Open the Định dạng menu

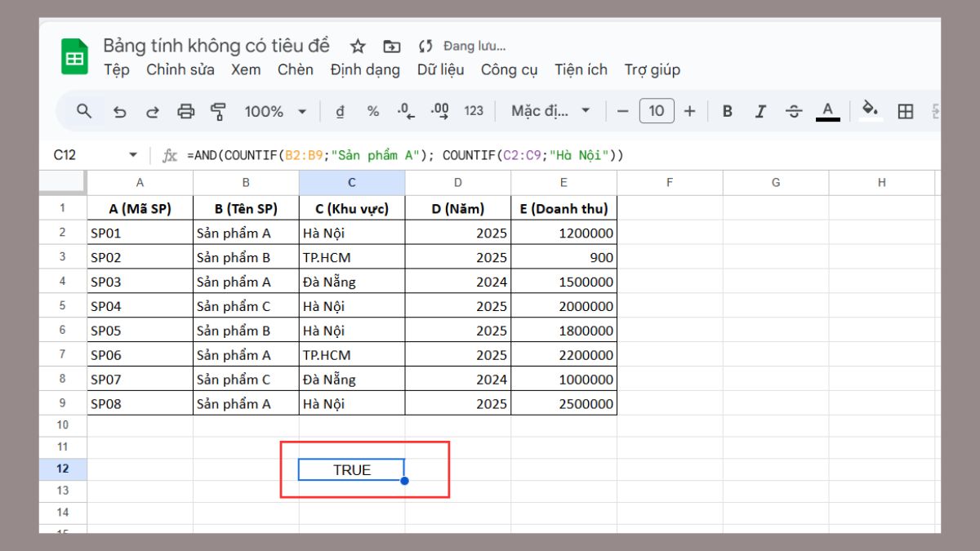365,70
